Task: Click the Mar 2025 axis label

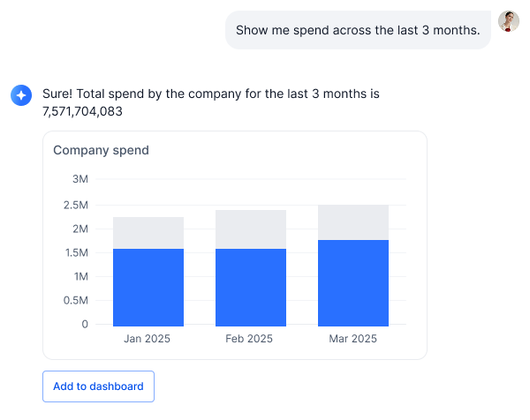Action: tap(351, 339)
